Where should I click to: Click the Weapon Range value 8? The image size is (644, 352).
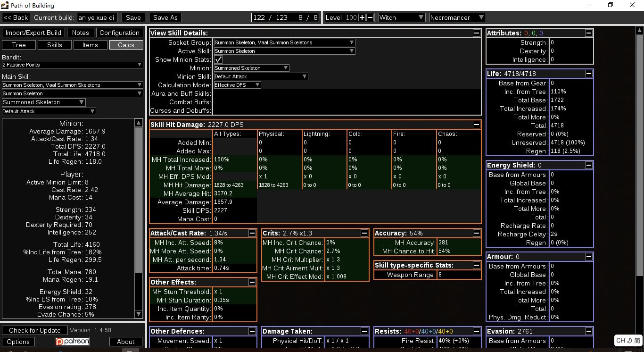[440, 275]
